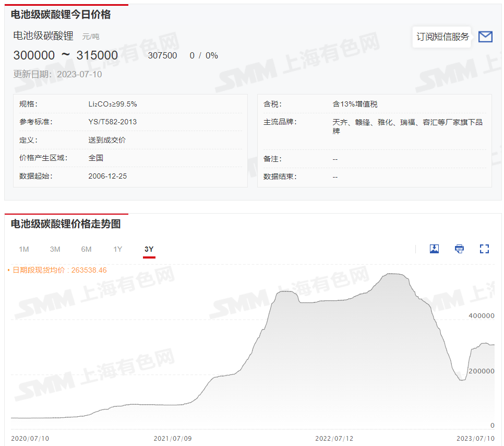Click the 含13%增值税 tax value
This screenshot has width=504, height=446.
(x=355, y=104)
